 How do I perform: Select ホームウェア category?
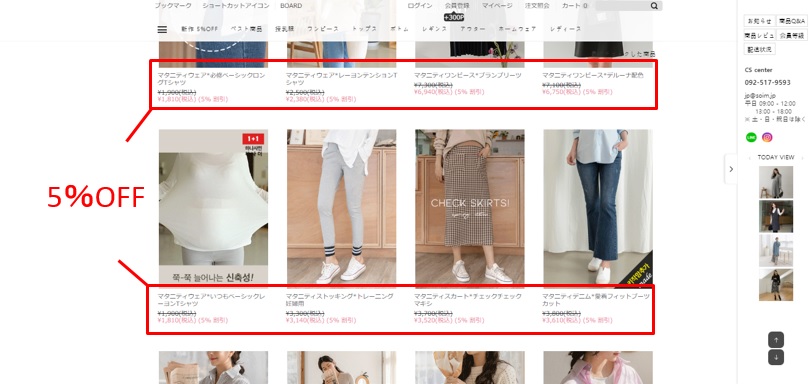[x=517, y=29]
